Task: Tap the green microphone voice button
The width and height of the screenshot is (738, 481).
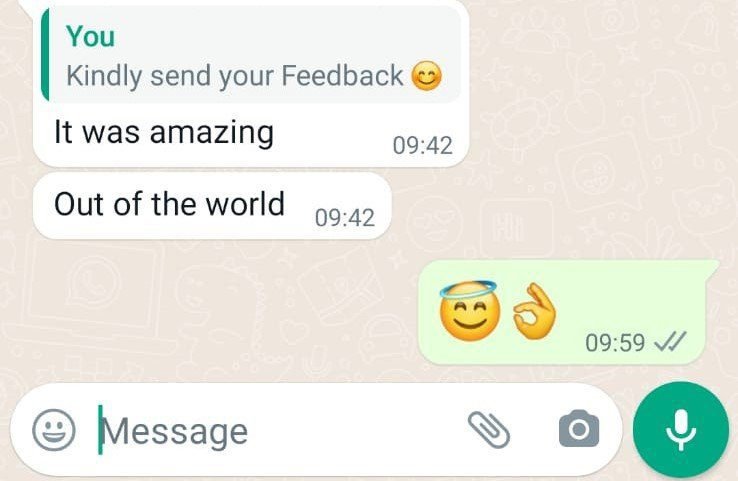Action: [681, 430]
